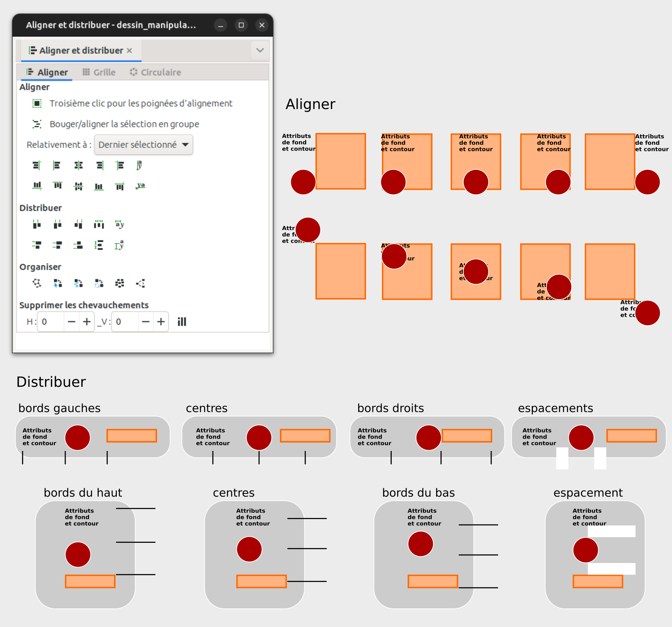Maximize the Aligner et distribuer window

(241, 25)
